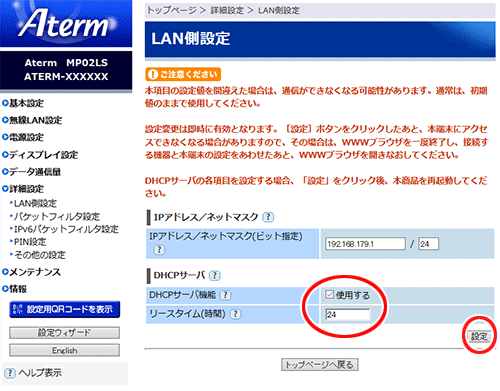The image size is (500, 391).
Task: Expand the 情報 menu
Action: coord(14,289)
